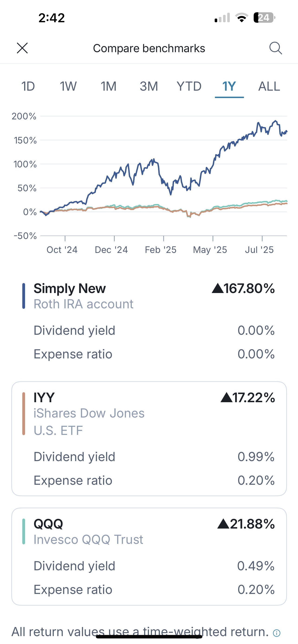Tap the orange IYY color indicator

click(x=24, y=414)
